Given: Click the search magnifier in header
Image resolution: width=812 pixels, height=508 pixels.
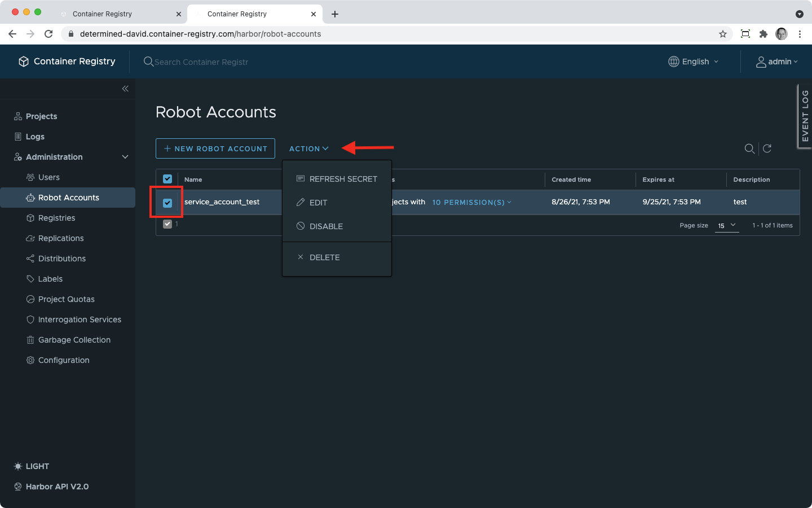Looking at the screenshot, I should point(148,62).
